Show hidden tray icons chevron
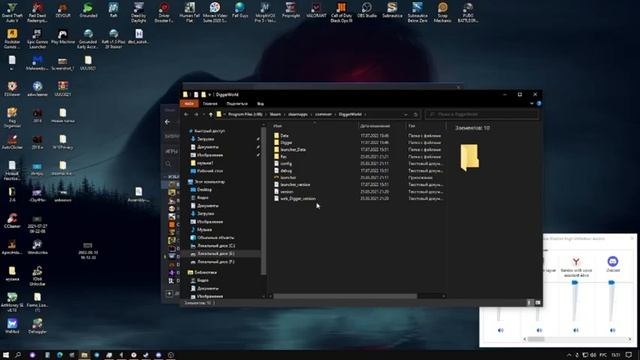This screenshot has height=360, width=640. 569,355
